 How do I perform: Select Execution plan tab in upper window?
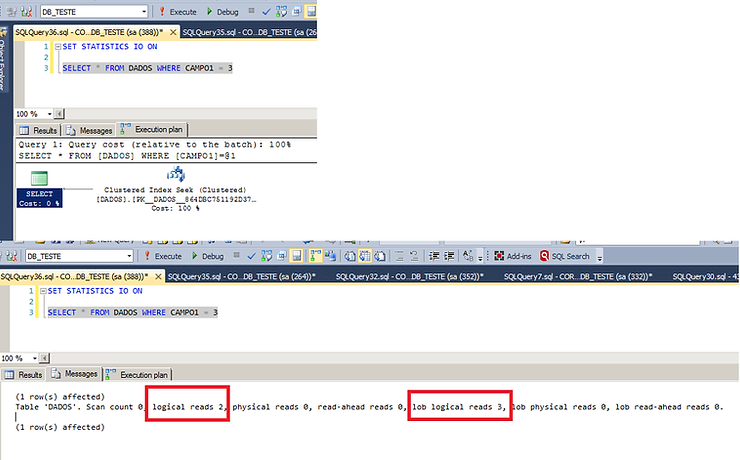tap(152, 129)
